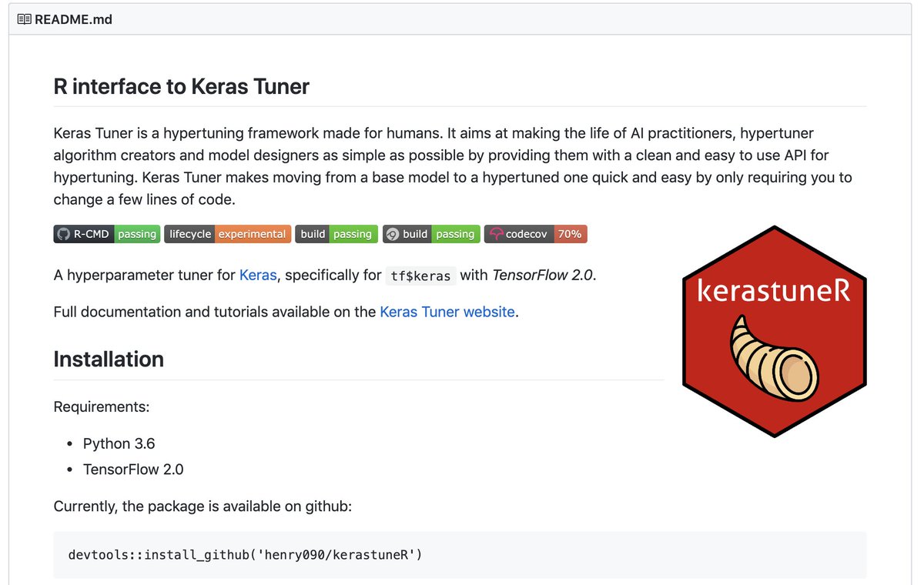This screenshot has height=585, width=924.
Task: Click the R interface to Keras Tuner heading
Action: [182, 86]
